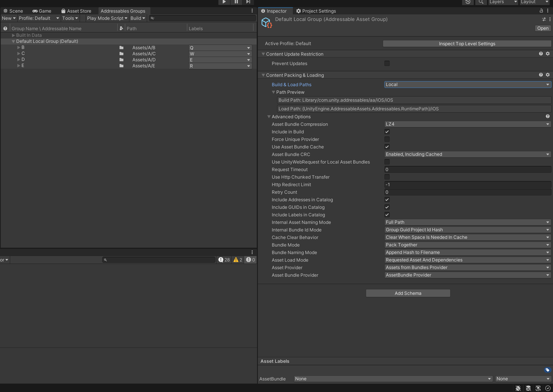
Task: Click the version control icon in the top bar
Action: 468,2
